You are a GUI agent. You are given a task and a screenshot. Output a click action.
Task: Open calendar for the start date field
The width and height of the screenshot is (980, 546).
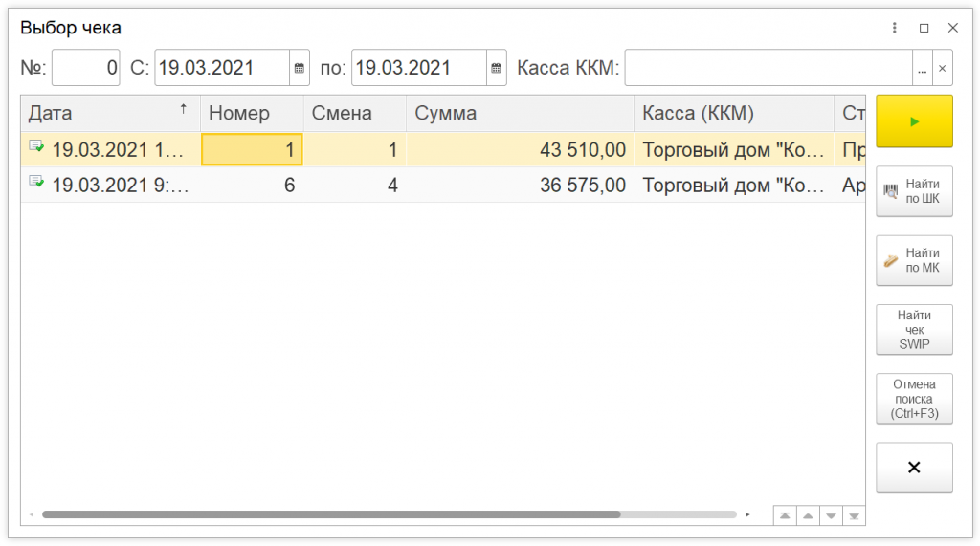(300, 68)
